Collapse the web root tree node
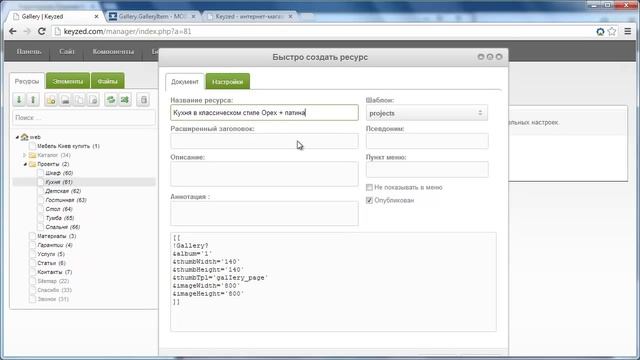 click(x=17, y=137)
